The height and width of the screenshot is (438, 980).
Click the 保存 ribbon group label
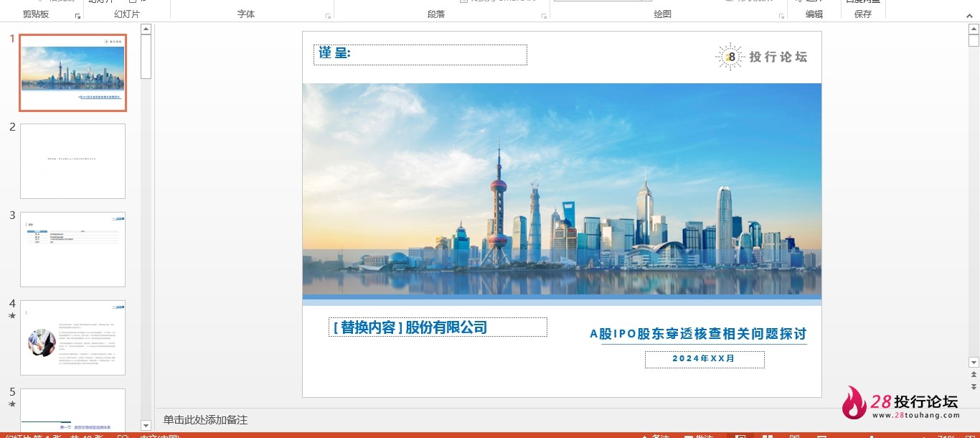pyautogui.click(x=863, y=14)
